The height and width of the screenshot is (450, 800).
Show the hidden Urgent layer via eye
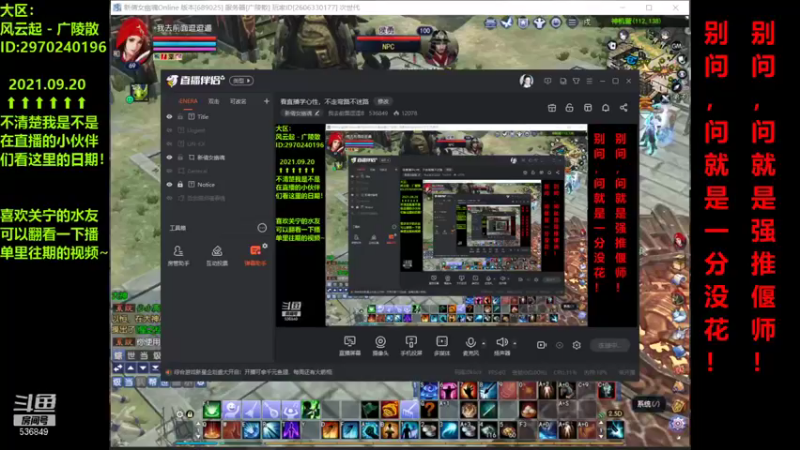click(169, 131)
